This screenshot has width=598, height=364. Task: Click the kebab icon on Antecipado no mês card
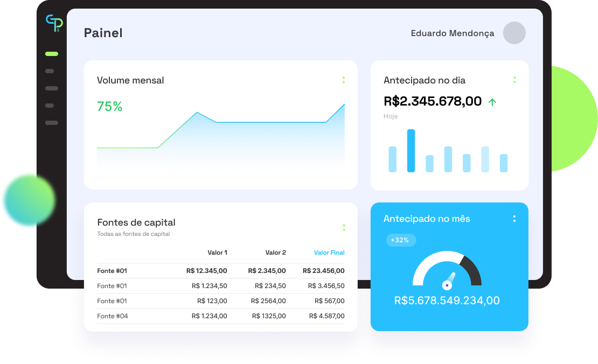(x=514, y=218)
